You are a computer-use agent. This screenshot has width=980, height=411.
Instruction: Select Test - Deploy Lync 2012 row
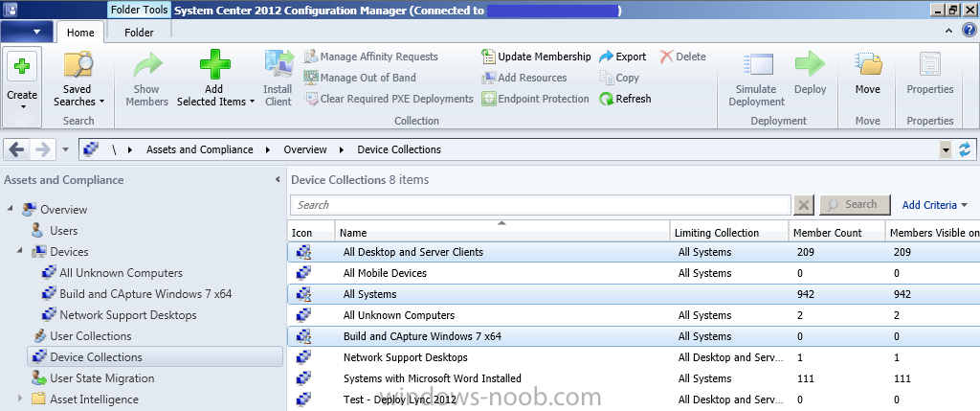634,400
